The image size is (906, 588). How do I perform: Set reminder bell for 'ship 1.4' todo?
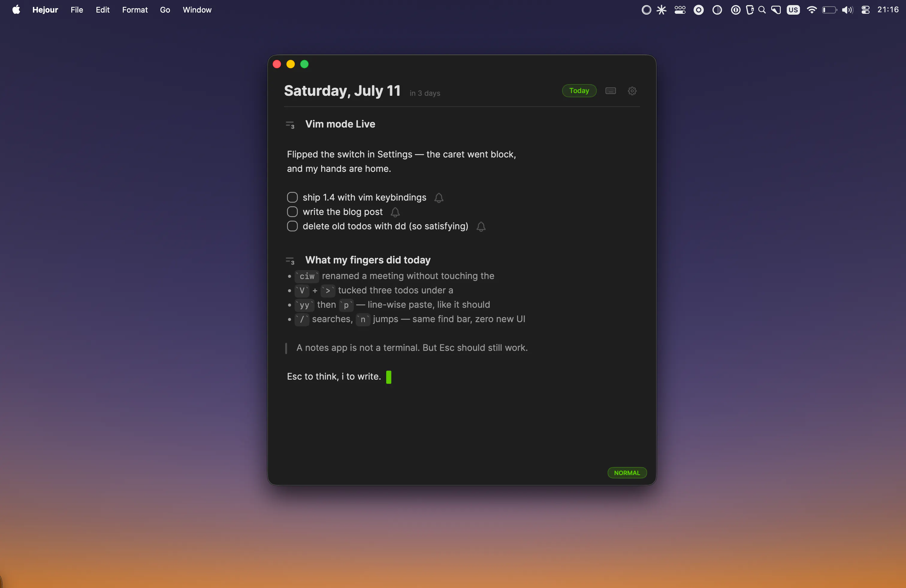pos(439,198)
